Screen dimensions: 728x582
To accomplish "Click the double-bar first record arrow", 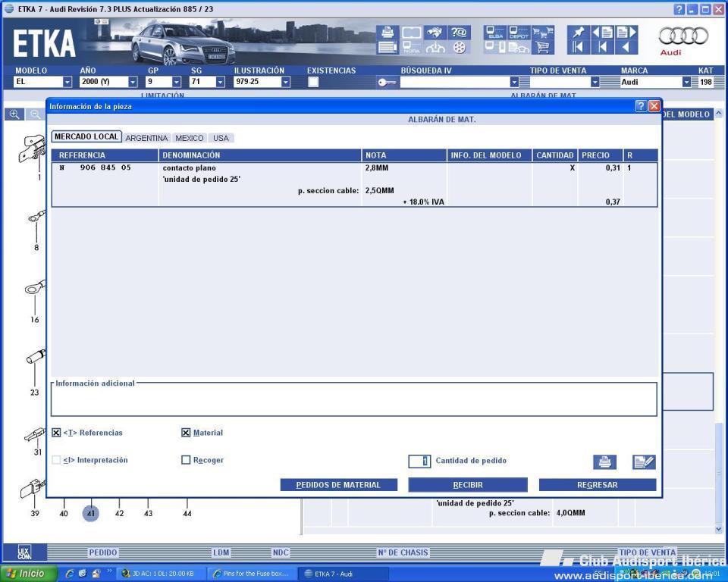I will click(x=578, y=46).
